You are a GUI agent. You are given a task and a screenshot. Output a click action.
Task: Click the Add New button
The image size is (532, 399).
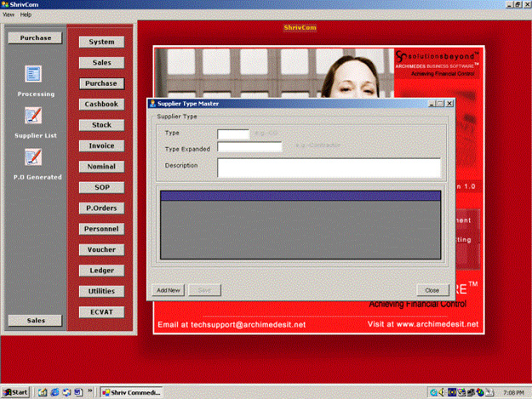(168, 290)
